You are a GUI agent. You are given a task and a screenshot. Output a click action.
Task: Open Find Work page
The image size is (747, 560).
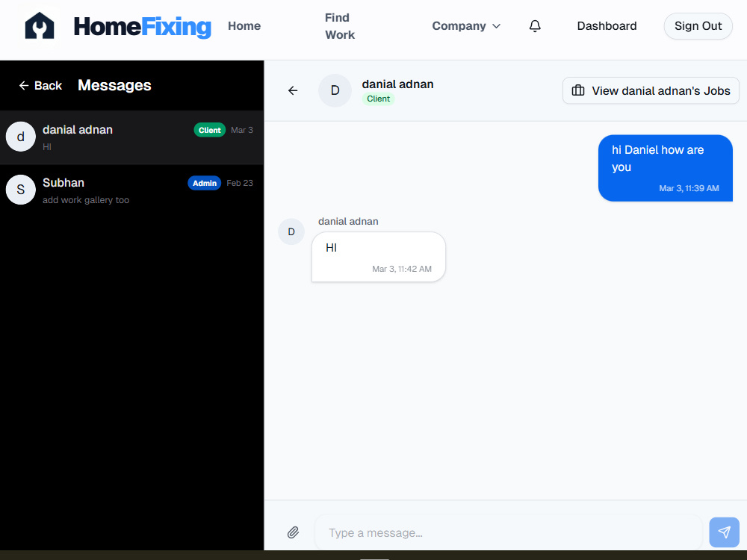[340, 26]
